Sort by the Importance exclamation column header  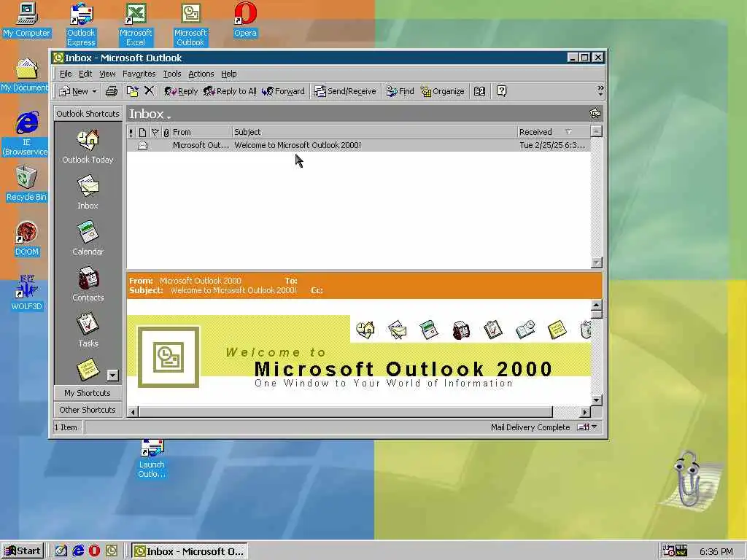click(131, 132)
